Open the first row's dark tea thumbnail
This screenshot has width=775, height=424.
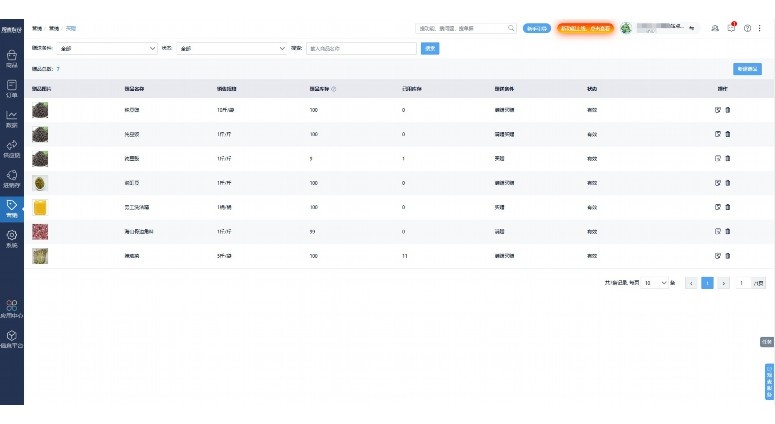pos(40,110)
